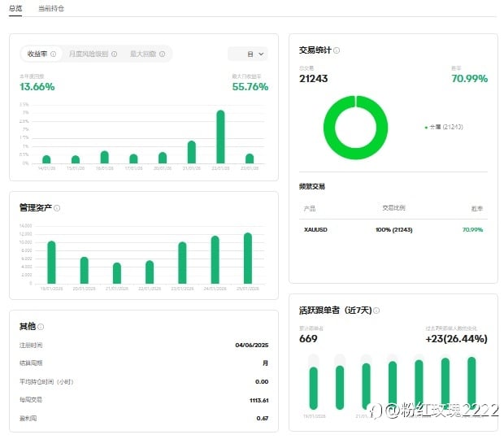The width and height of the screenshot is (504, 439).
Task: Click the 55.76% maximum daily return value
Action: 250,87
